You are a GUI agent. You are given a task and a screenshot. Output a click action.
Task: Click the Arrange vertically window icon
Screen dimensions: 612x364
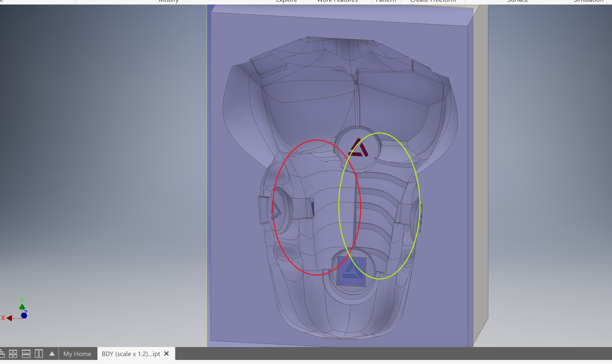[38, 354]
